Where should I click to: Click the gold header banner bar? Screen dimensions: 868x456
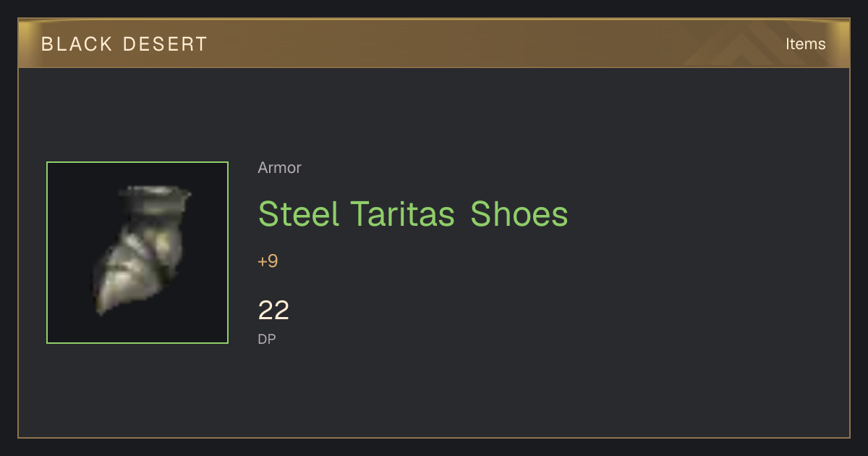pyautogui.click(x=434, y=43)
